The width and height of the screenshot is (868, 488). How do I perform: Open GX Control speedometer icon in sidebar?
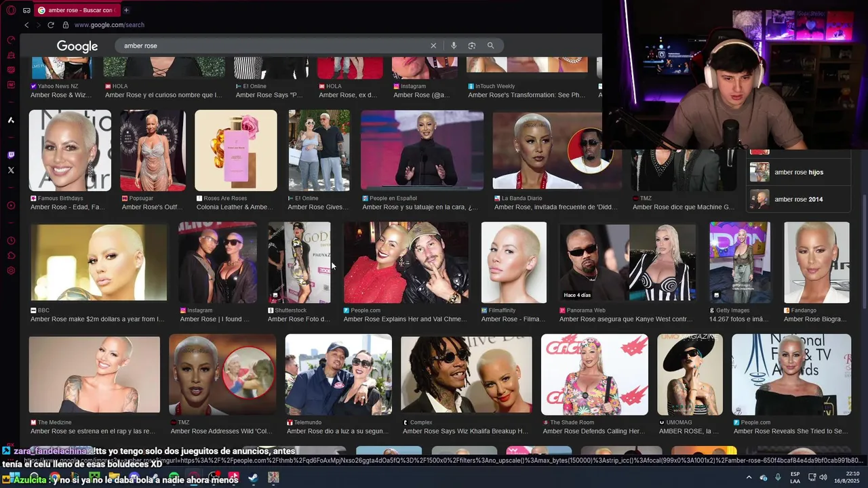[11, 40]
